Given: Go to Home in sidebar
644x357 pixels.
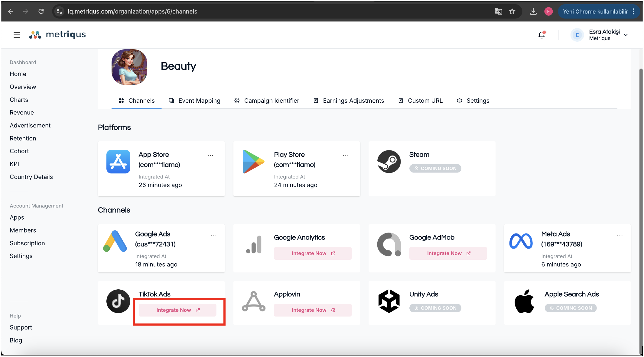Looking at the screenshot, I should pos(18,74).
